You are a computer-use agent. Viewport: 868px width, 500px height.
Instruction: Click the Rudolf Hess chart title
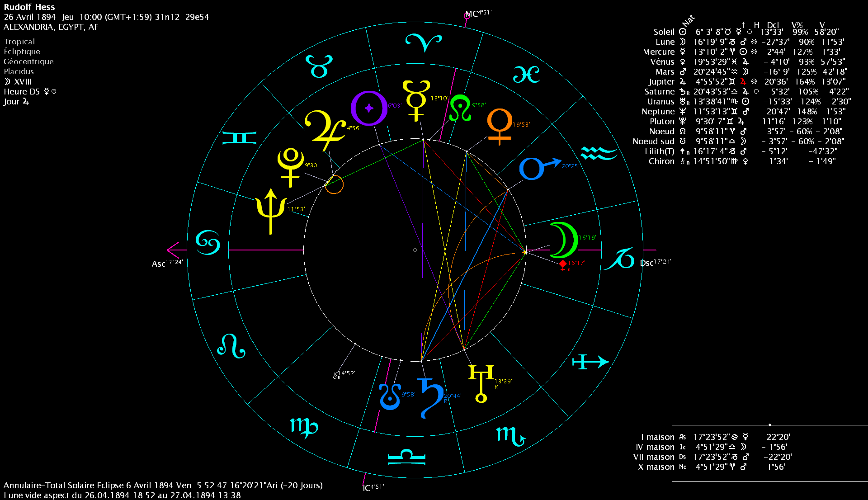point(29,7)
